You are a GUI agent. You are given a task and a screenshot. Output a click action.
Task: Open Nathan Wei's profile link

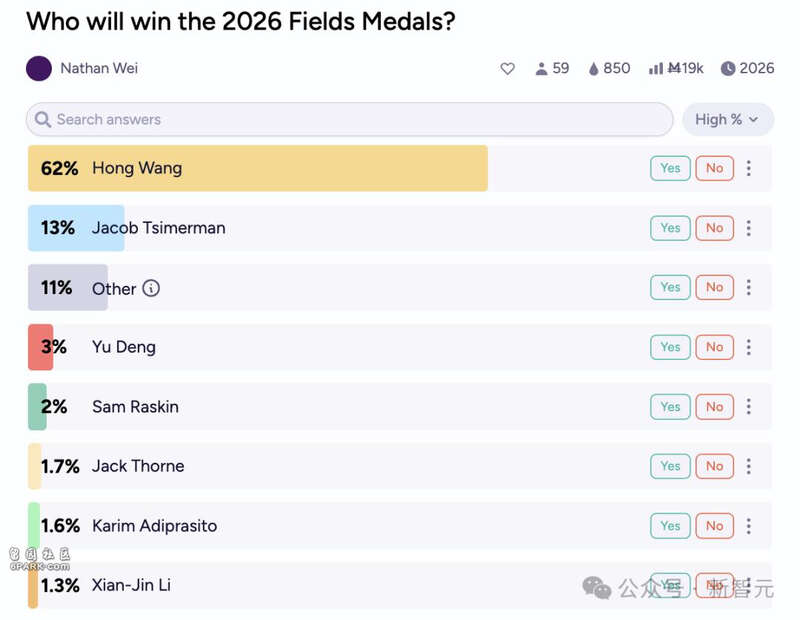point(98,69)
